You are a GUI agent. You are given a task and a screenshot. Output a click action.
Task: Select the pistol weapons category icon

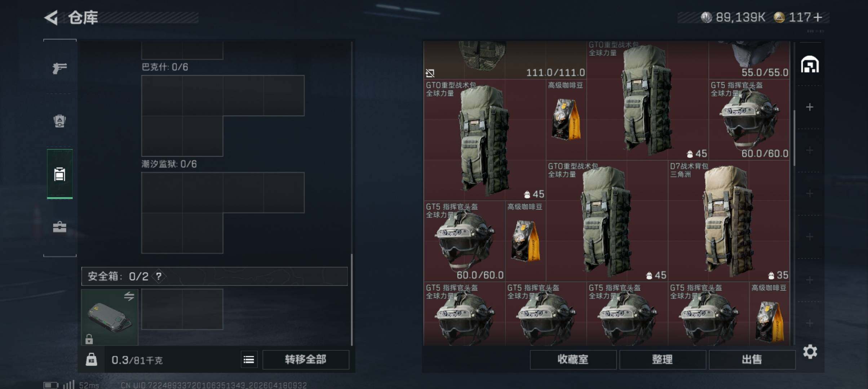[59, 68]
